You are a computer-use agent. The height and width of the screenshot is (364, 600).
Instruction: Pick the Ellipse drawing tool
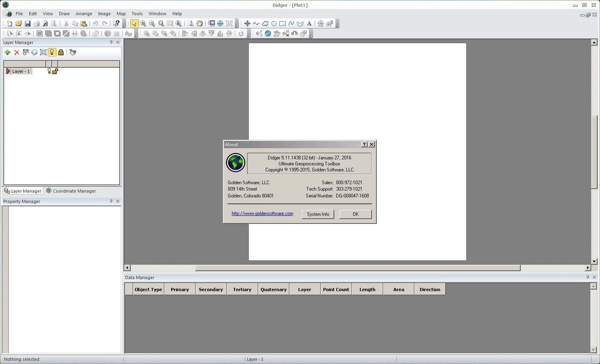click(274, 24)
